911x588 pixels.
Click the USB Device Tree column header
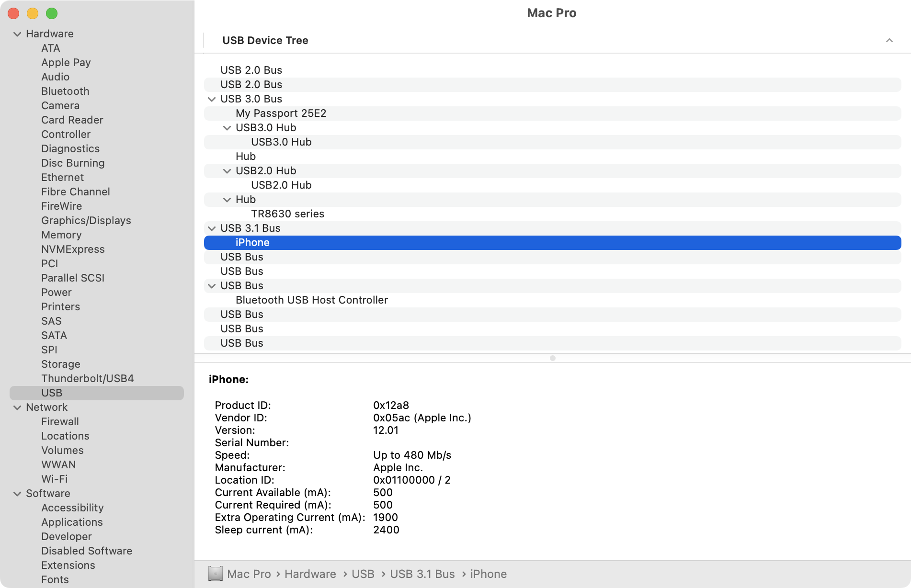pos(265,41)
